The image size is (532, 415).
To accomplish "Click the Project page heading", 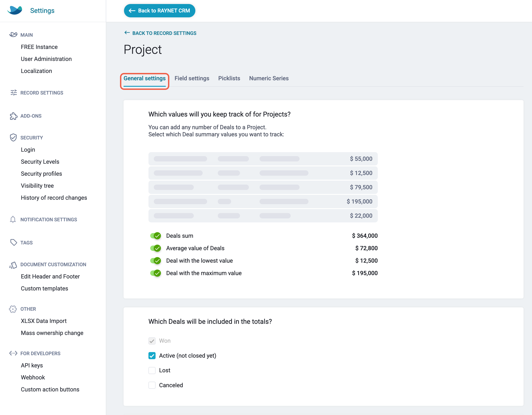I will coord(142,50).
